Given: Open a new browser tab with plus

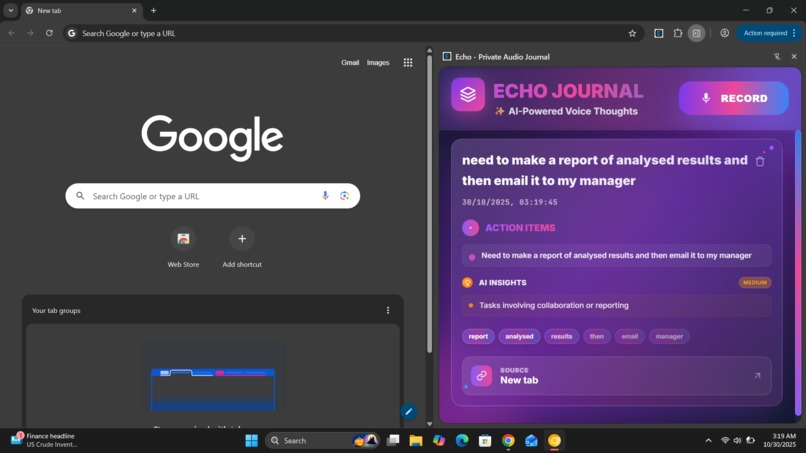Looking at the screenshot, I should tap(153, 10).
